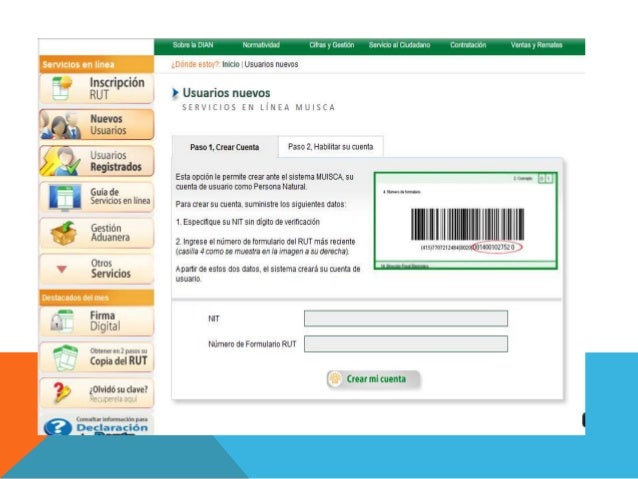The image size is (638, 479).
Task: Click the Usuarios nuevos breadcrumb text
Action: 271,64
